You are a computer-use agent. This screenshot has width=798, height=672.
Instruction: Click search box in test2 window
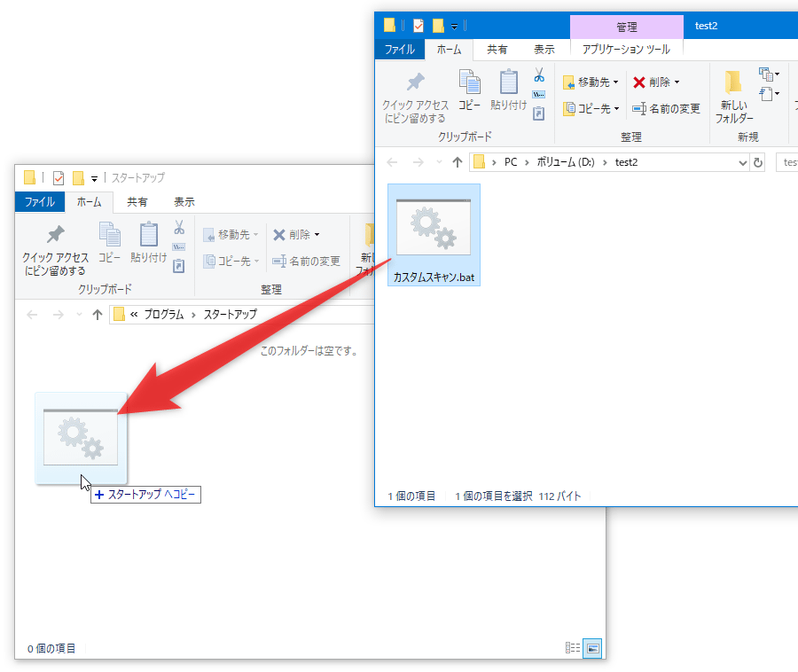[786, 162]
